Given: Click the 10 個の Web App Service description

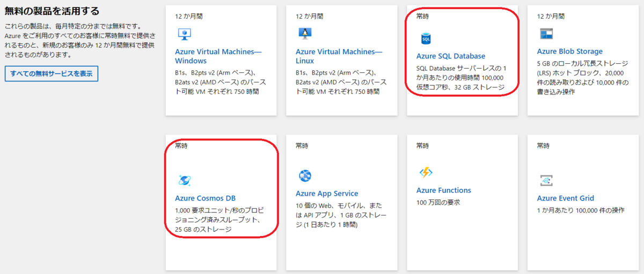Looking at the screenshot, I should coord(340,215).
